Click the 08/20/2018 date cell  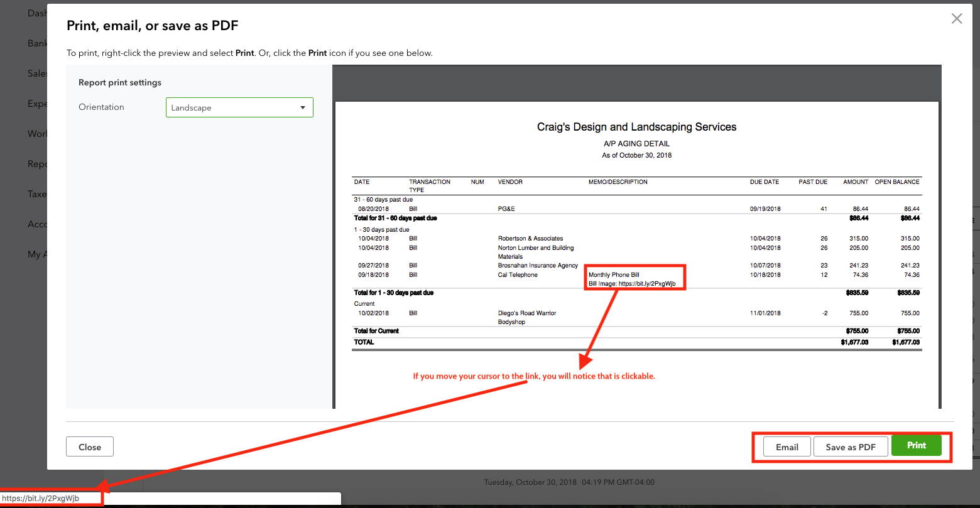373,208
